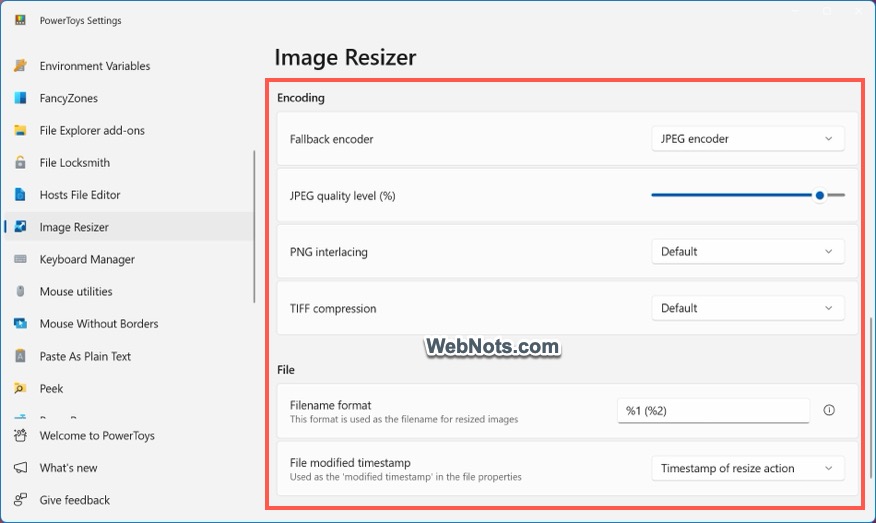Screen dimensions: 876x523
Task: Click the FancyZones sidebar icon
Action: tap(20, 98)
